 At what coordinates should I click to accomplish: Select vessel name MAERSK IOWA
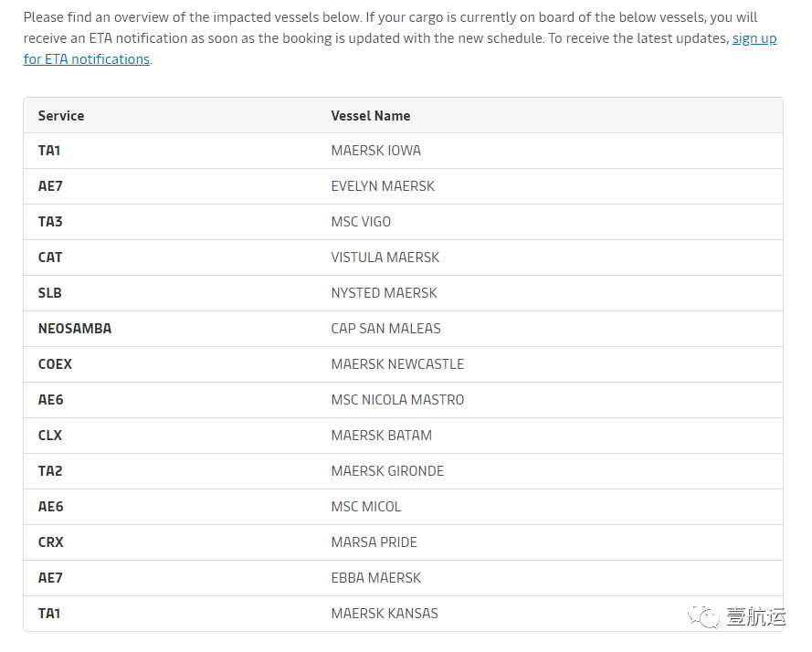click(x=376, y=151)
